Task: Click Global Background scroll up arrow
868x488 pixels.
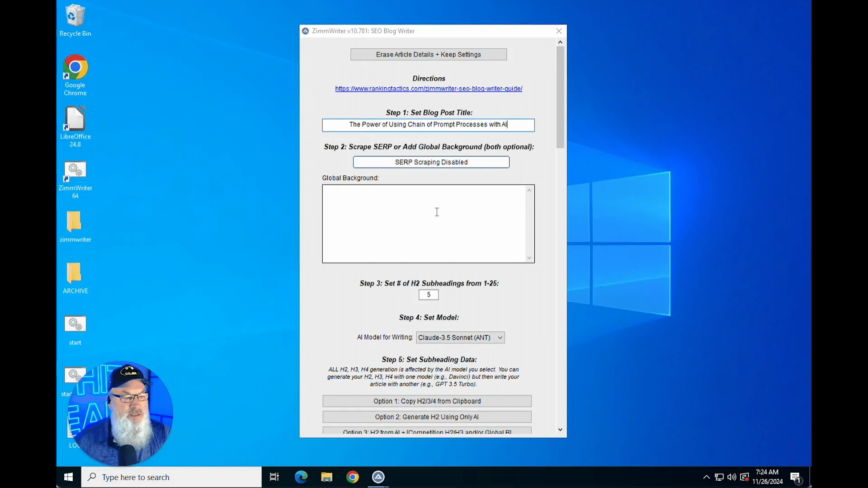Action: click(x=529, y=190)
